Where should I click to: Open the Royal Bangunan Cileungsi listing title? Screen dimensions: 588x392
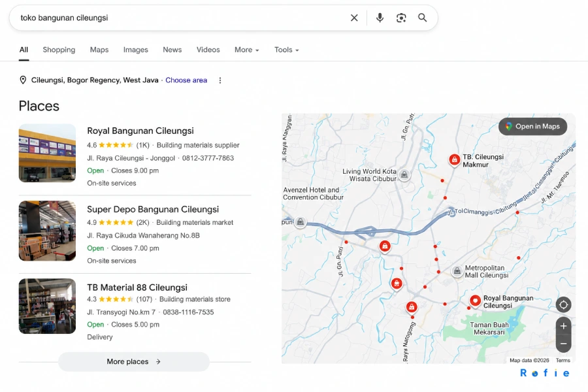(140, 131)
